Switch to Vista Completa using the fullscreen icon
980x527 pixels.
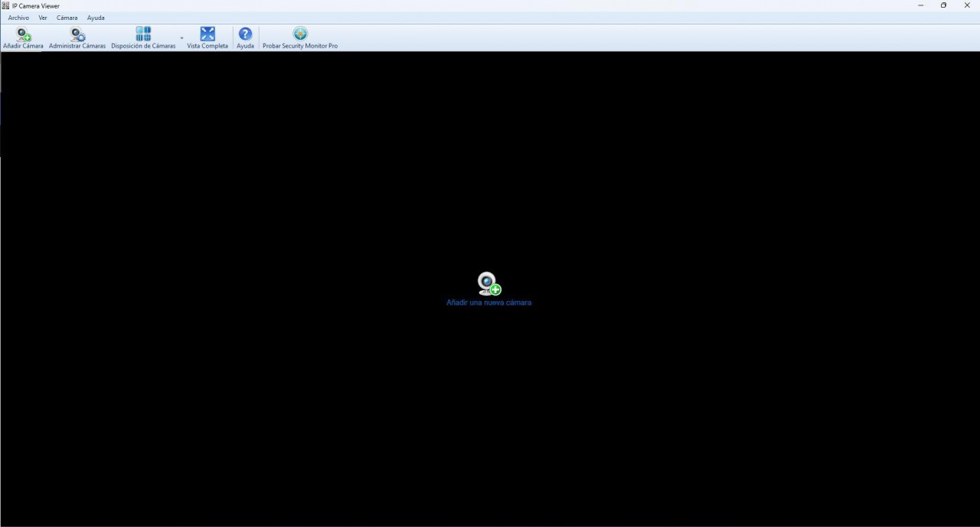pos(207,34)
